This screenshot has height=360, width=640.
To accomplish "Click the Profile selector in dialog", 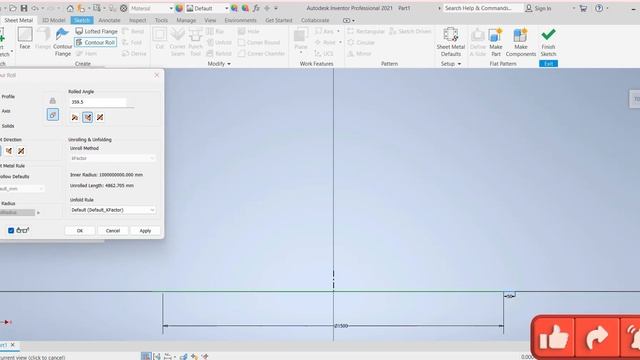I will 7,97.
